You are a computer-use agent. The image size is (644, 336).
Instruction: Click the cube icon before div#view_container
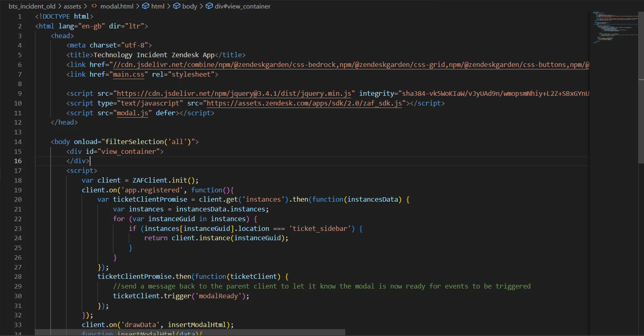pos(209,6)
